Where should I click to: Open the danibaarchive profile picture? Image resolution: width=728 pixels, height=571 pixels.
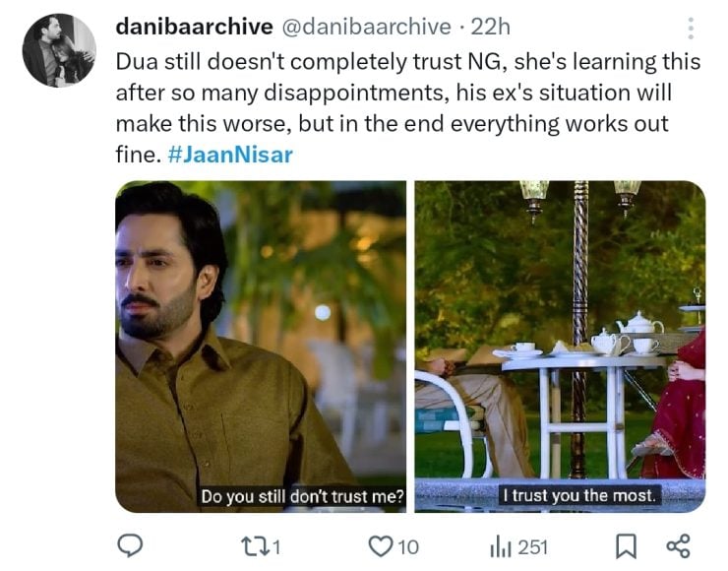coord(59,50)
